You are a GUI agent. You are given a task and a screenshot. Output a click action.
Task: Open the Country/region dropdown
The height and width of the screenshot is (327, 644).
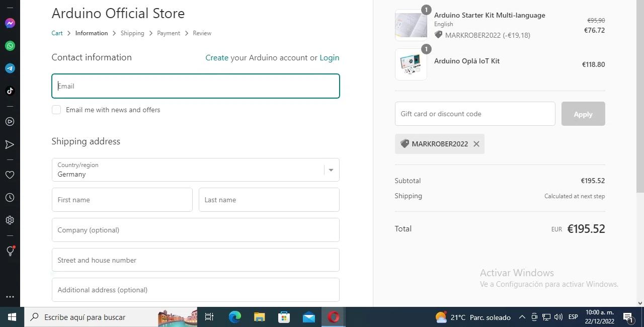(196, 170)
